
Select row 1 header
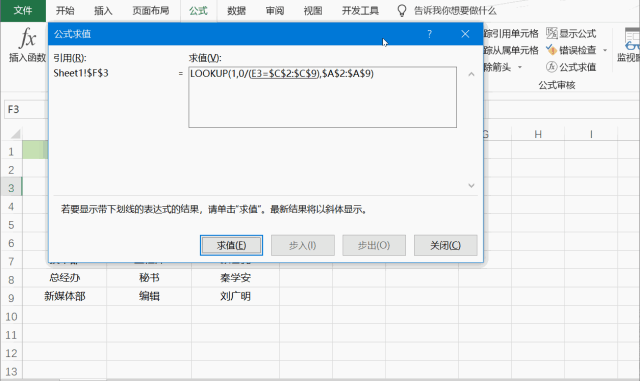click(11, 152)
